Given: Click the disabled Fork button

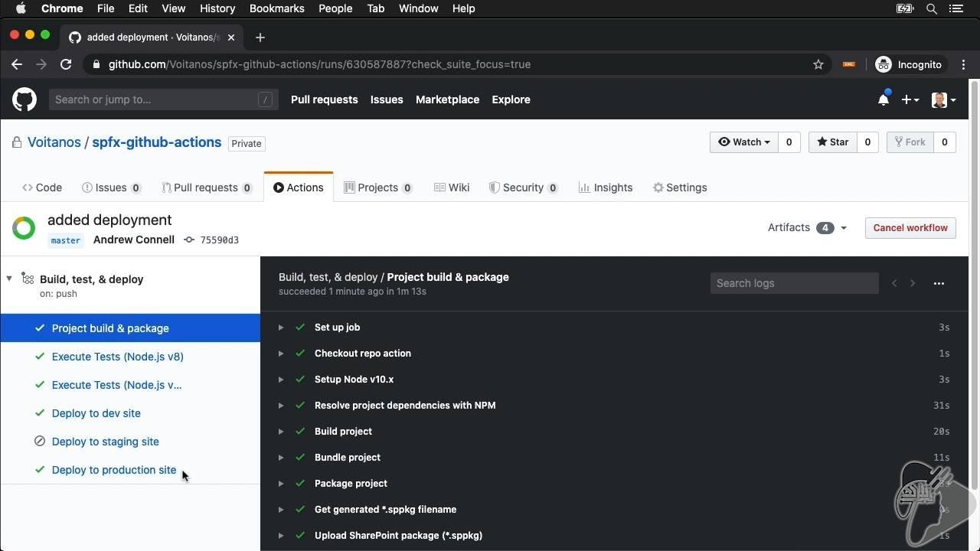Looking at the screenshot, I should pos(910,142).
